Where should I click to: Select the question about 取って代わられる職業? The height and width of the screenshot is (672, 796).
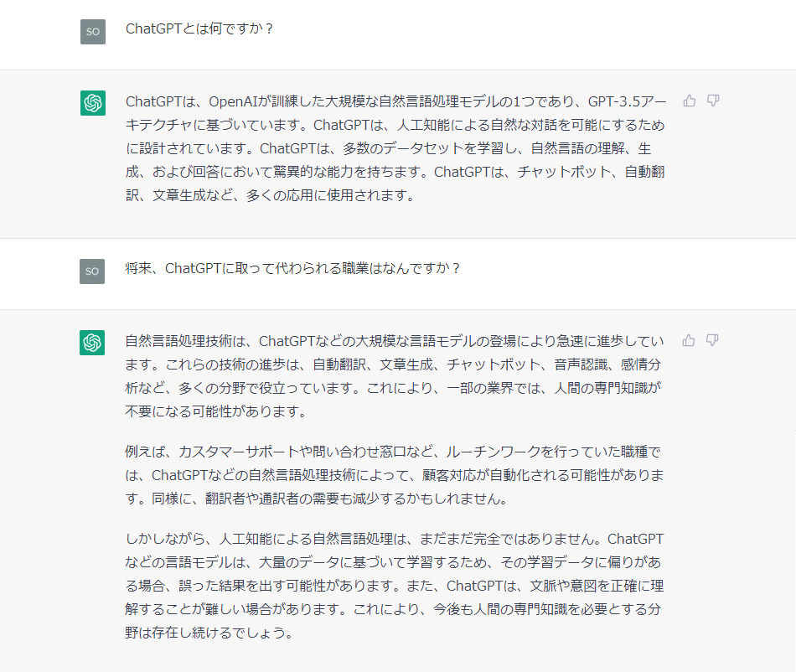292,268
